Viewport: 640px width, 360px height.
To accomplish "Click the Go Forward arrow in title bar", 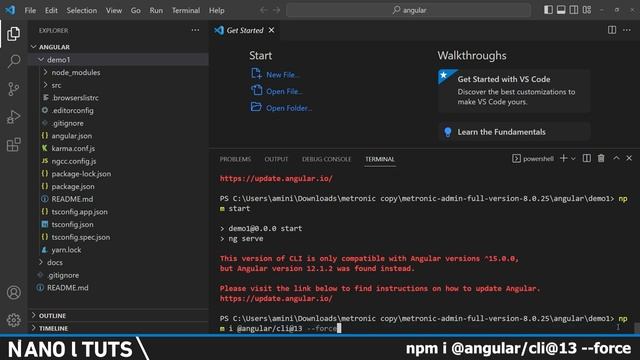I will 277,10.
